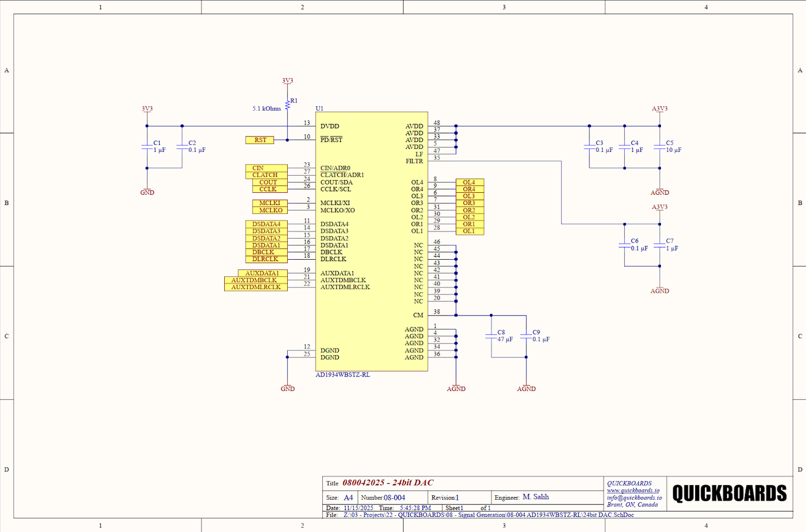
Task: Open the www.quickboards.io link
Action: (x=633, y=490)
